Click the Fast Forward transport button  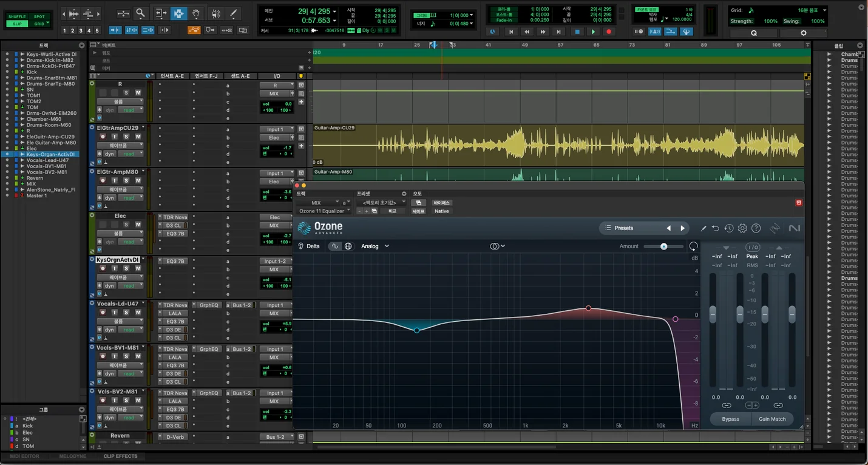tap(543, 32)
